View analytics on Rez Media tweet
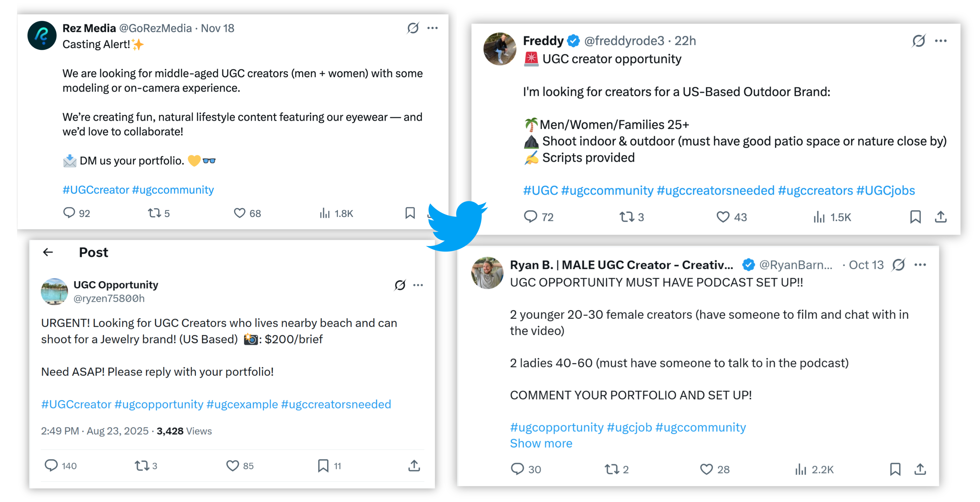Viewport: 980px width, 502px height. pos(325,213)
